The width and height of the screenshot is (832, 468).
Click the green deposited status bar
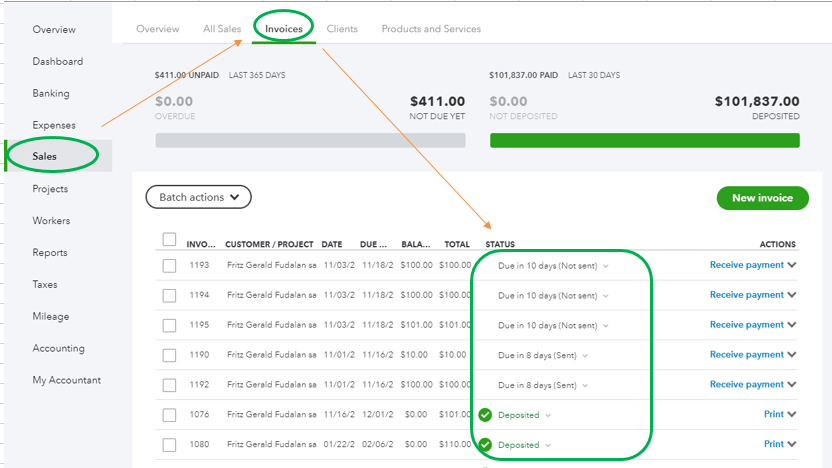pyautogui.click(x=645, y=141)
